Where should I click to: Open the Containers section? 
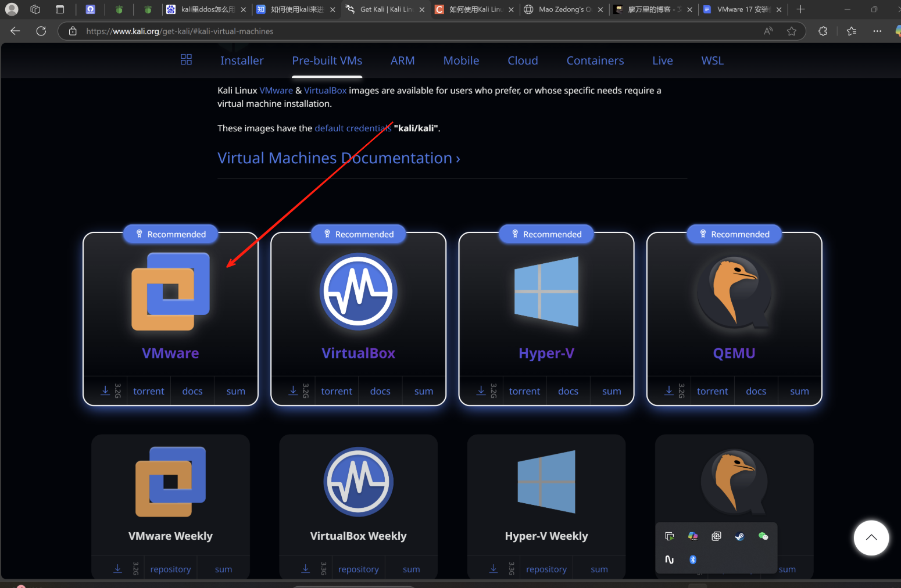(x=595, y=60)
